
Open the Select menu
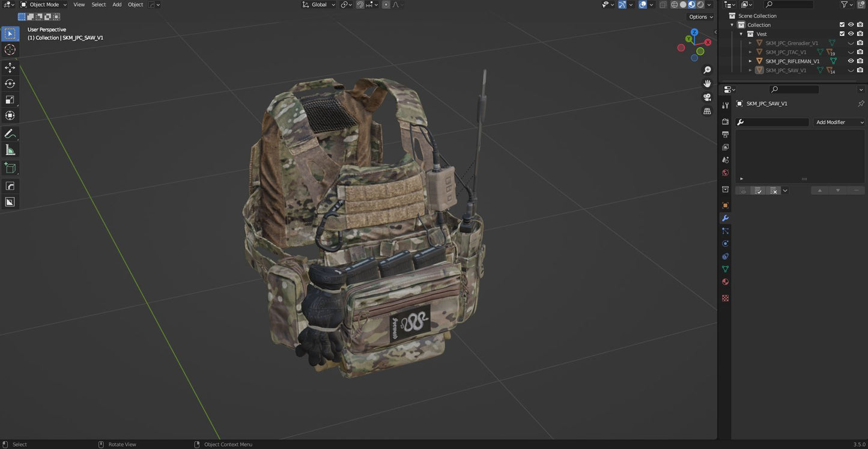tap(99, 5)
